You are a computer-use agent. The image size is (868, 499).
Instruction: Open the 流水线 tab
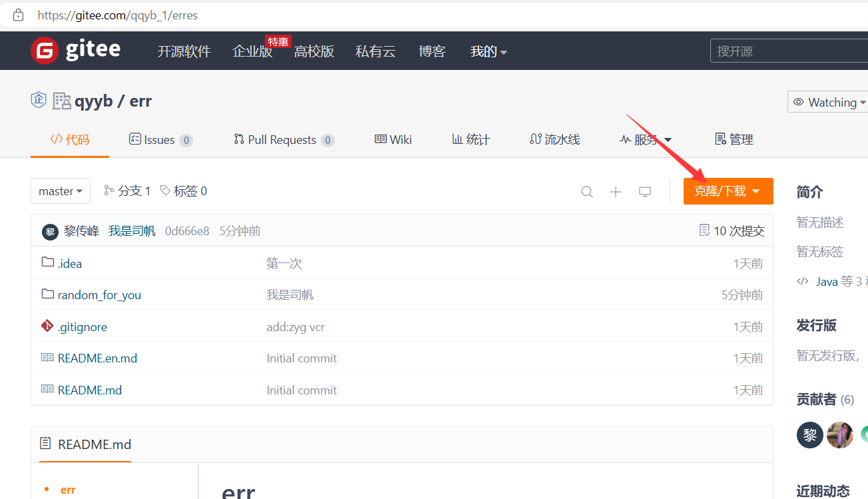(554, 139)
